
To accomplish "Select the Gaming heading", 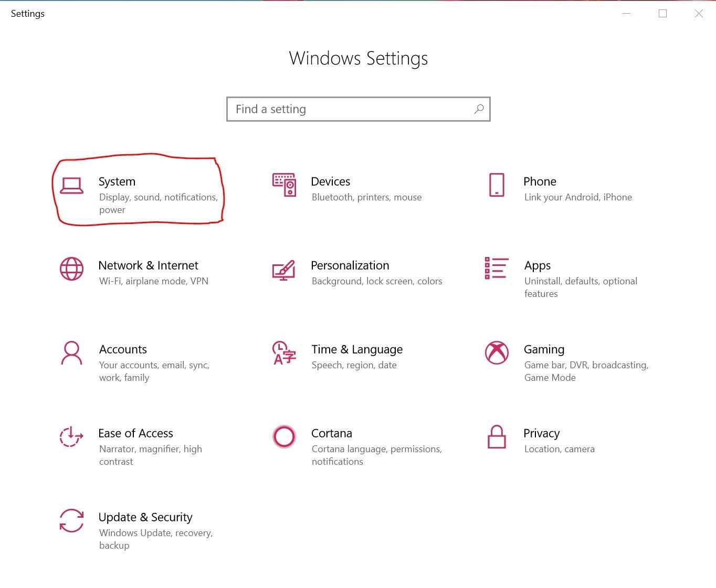I will pyautogui.click(x=544, y=350).
